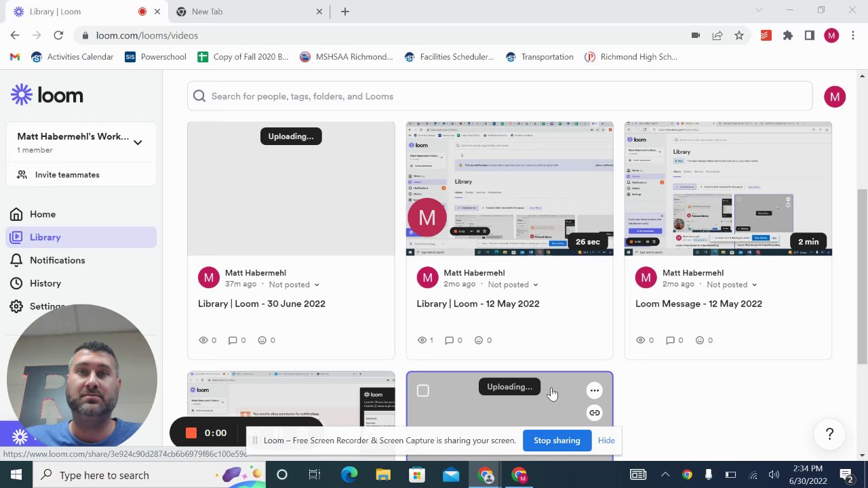Click the comments icon on Loom Message card
The height and width of the screenshot is (488, 868).
tap(670, 340)
